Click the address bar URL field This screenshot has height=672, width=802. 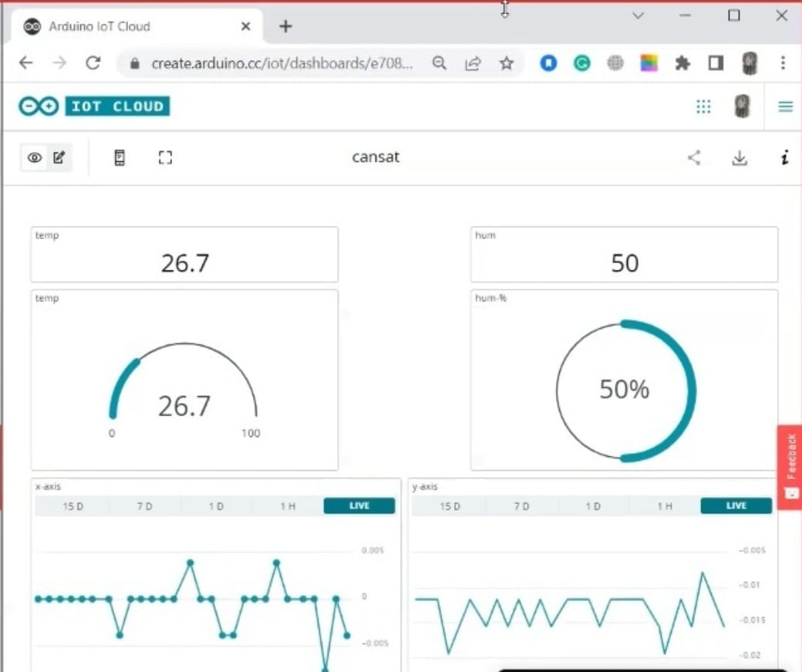(x=281, y=63)
